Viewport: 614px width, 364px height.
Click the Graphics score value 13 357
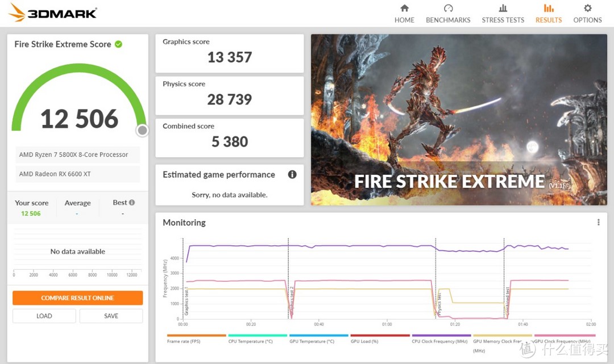(230, 57)
